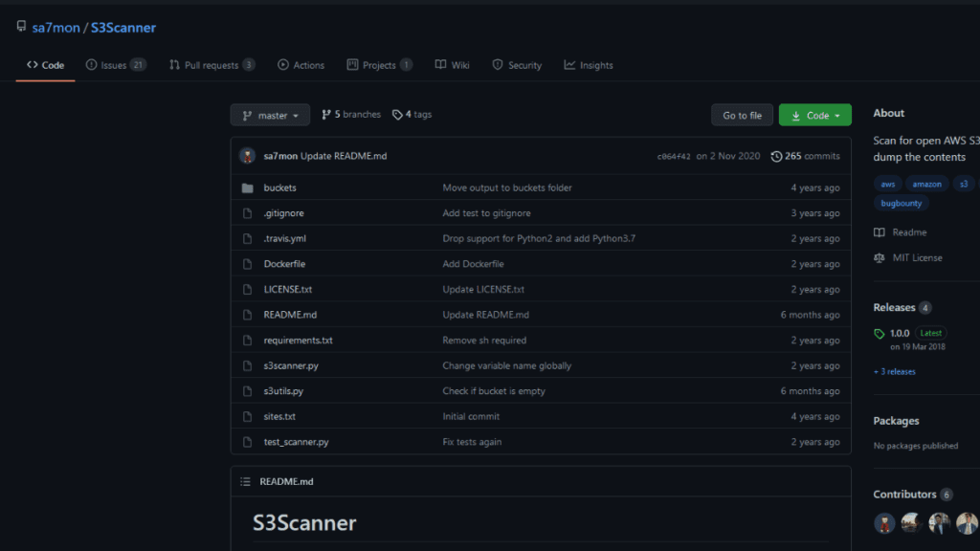This screenshot has height=551, width=980.
Task: Open the Wiki tab
Action: (x=452, y=65)
